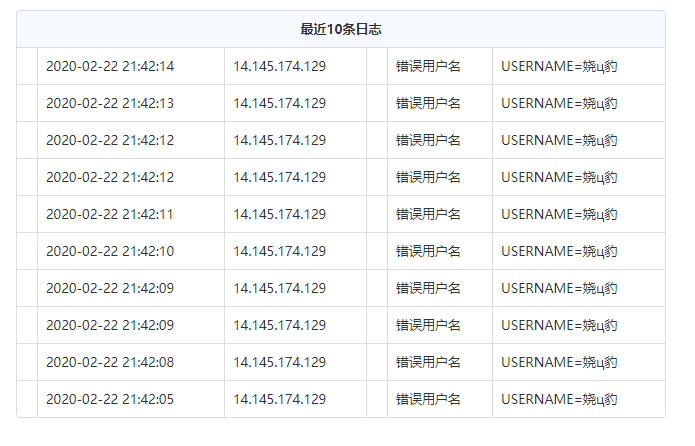The height and width of the screenshot is (446, 695).
Task: Select the USERNAME value in the 21:42:08 row
Action: [x=559, y=362]
